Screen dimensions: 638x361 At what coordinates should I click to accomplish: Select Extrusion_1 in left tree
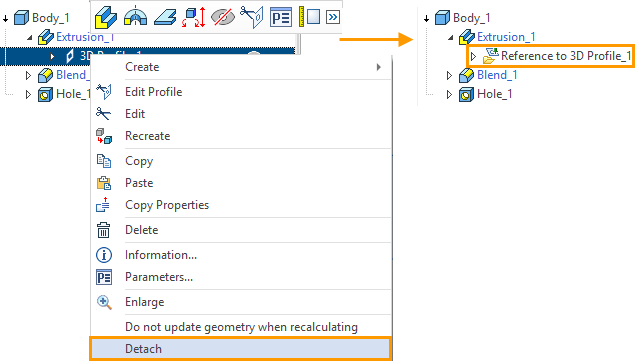85,37
